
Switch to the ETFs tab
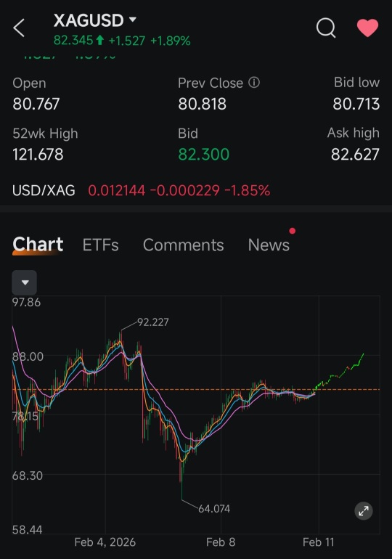point(100,245)
